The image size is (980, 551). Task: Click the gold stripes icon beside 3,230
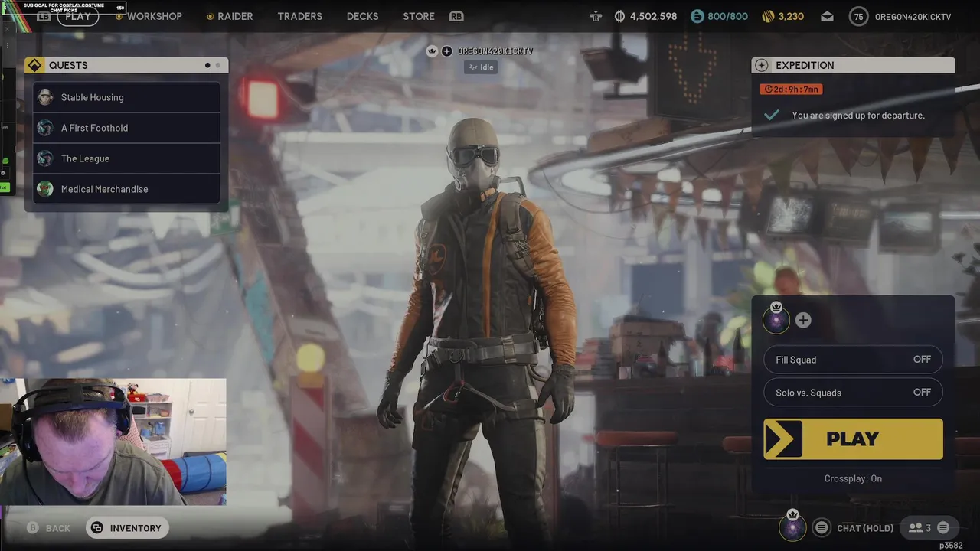pos(768,16)
